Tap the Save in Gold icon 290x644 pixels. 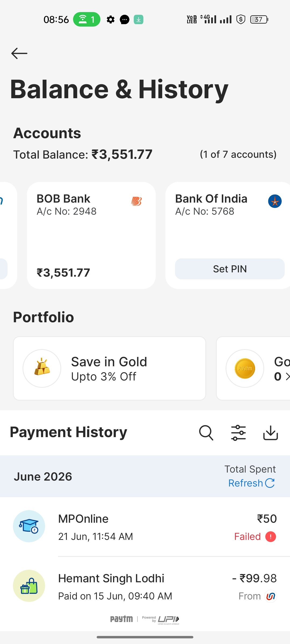pos(42,368)
